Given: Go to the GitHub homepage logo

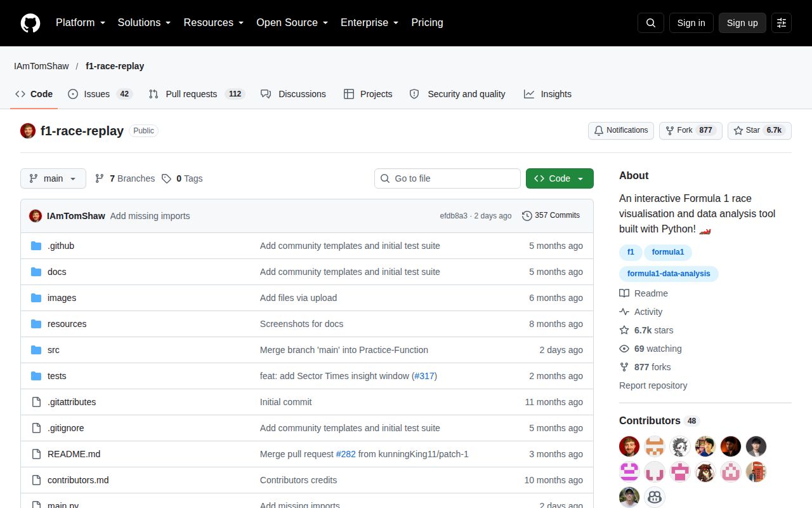Looking at the screenshot, I should click(x=30, y=23).
